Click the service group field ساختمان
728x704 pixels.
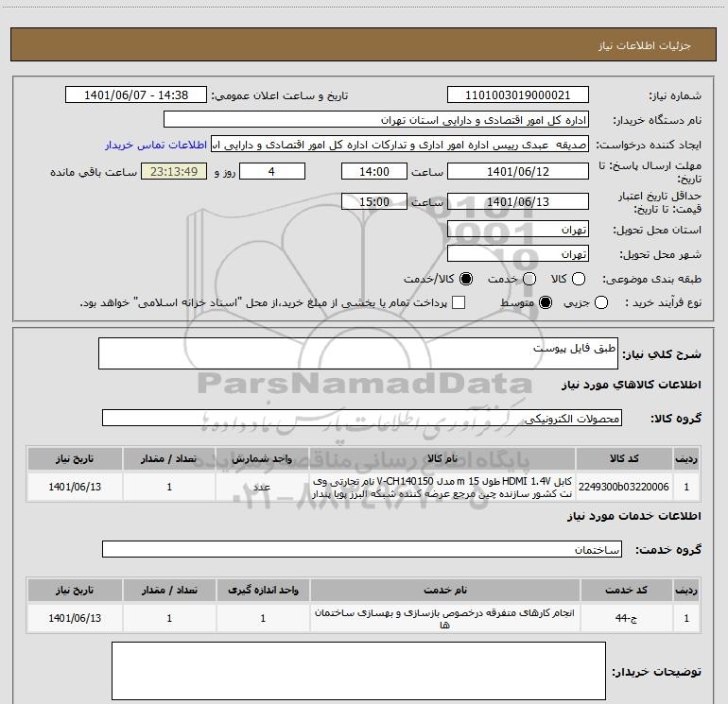point(362,549)
